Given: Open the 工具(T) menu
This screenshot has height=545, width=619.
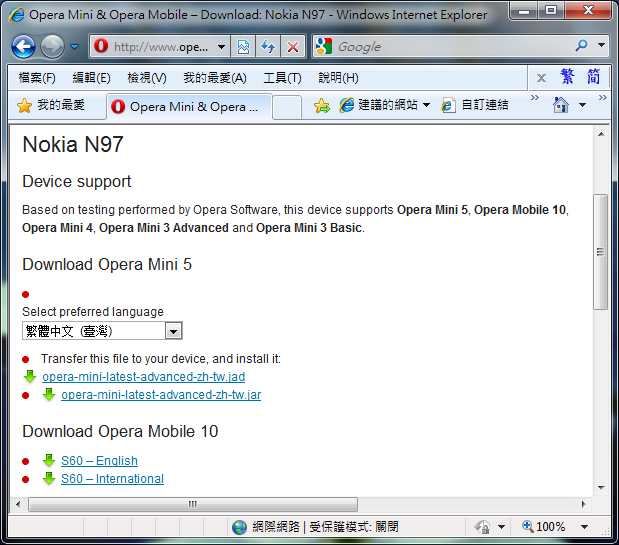Looking at the screenshot, I should 281,78.
